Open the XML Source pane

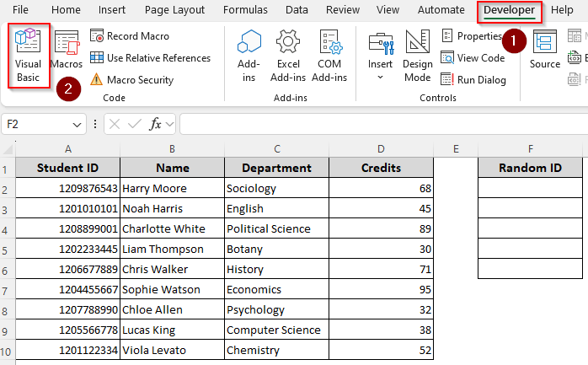point(545,51)
